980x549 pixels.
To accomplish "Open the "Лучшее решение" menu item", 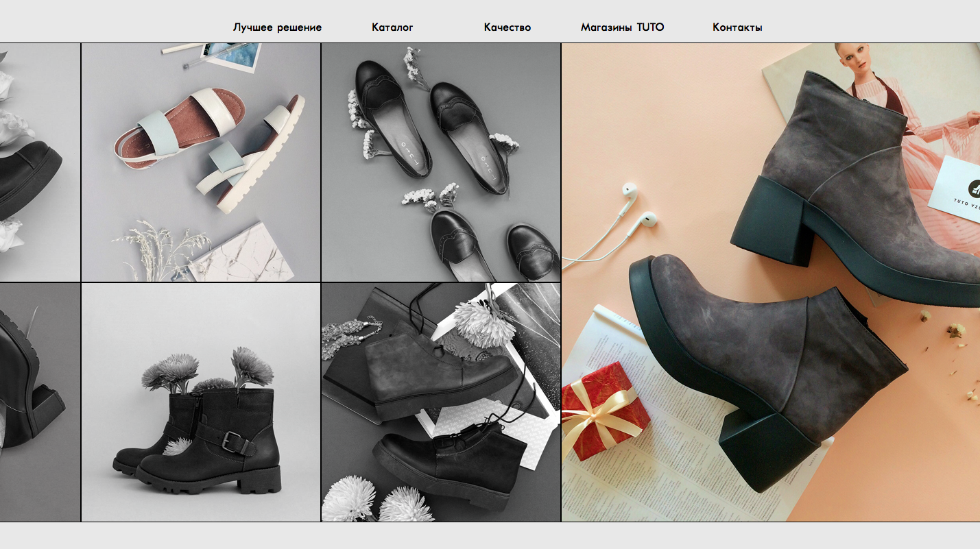I will pyautogui.click(x=277, y=27).
